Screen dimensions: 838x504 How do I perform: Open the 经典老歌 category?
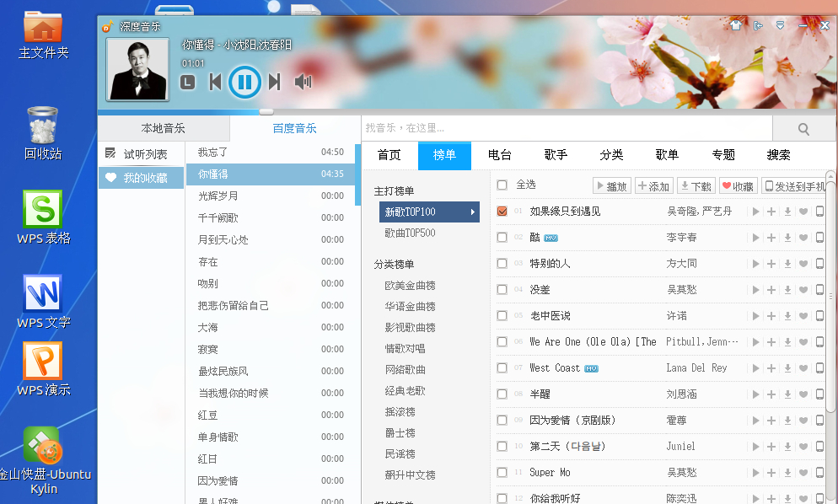click(x=405, y=391)
